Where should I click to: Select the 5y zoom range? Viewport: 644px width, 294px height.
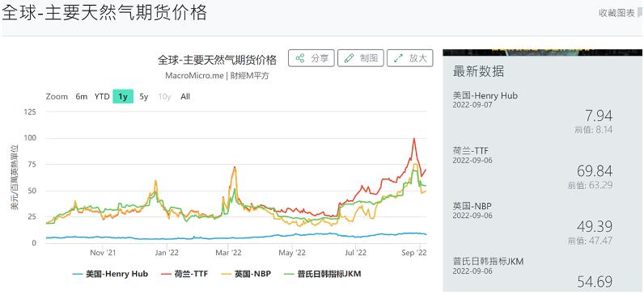(144, 97)
